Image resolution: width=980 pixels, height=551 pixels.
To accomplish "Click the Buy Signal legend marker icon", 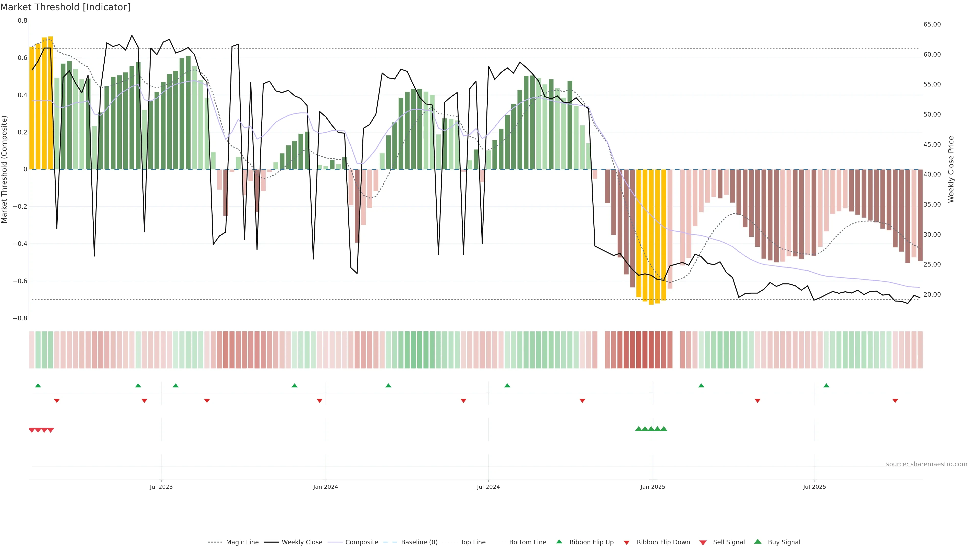I will click(x=757, y=542).
